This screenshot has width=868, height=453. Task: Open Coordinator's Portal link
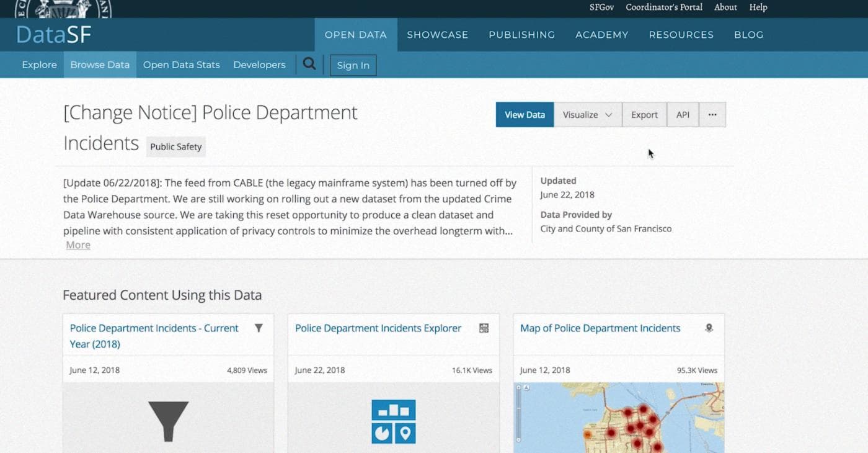(x=664, y=7)
